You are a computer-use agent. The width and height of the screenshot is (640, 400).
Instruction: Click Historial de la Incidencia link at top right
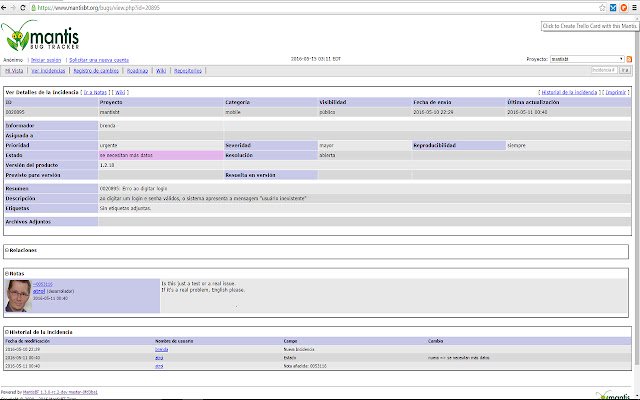tap(569, 93)
